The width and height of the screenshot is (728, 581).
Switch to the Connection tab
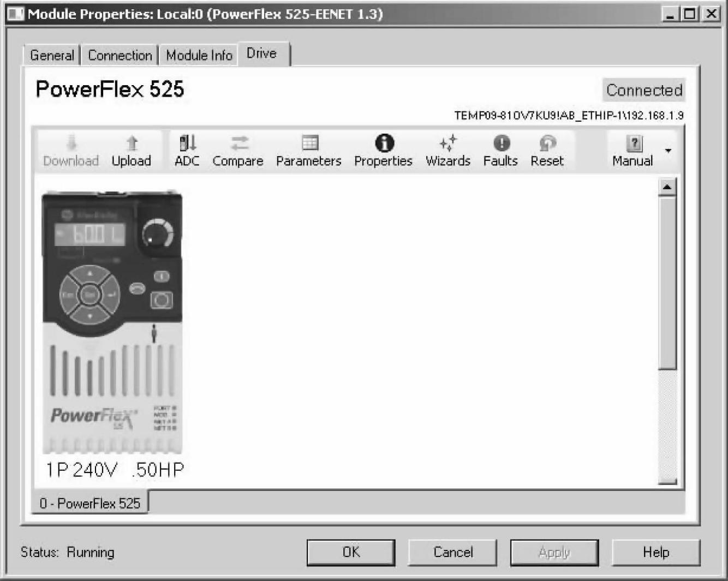(120, 55)
